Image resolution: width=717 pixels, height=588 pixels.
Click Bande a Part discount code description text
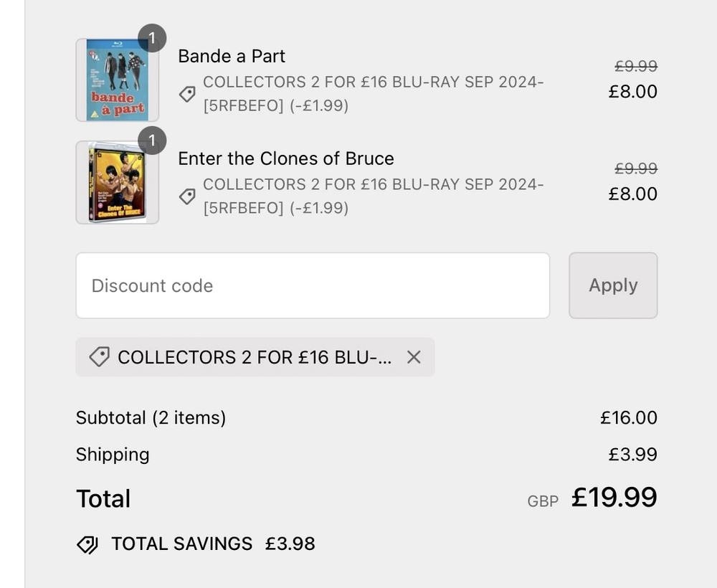(373, 94)
